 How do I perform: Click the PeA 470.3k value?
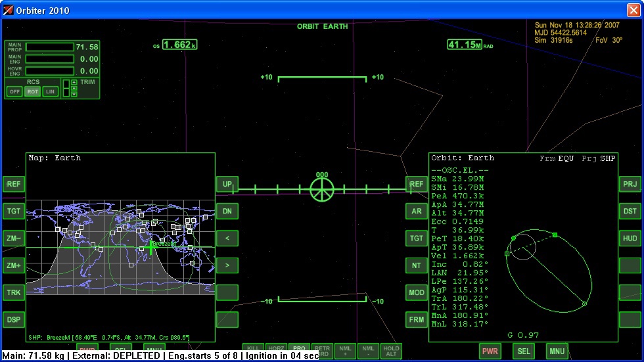(x=457, y=196)
